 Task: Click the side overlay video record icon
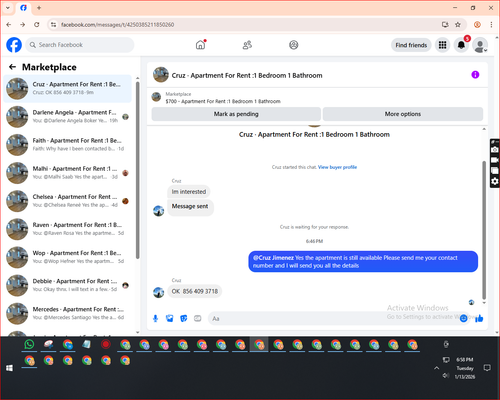click(495, 160)
